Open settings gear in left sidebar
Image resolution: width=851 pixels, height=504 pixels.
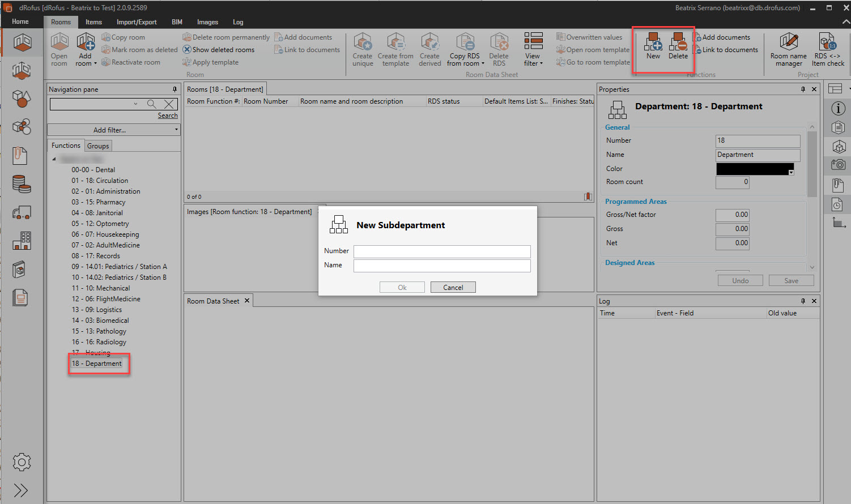pyautogui.click(x=22, y=462)
